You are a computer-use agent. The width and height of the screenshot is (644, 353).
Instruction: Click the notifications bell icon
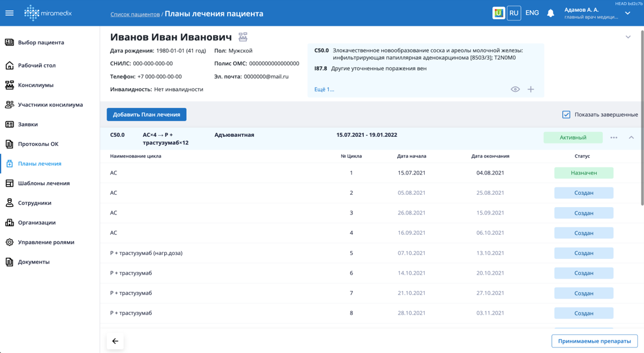click(551, 13)
